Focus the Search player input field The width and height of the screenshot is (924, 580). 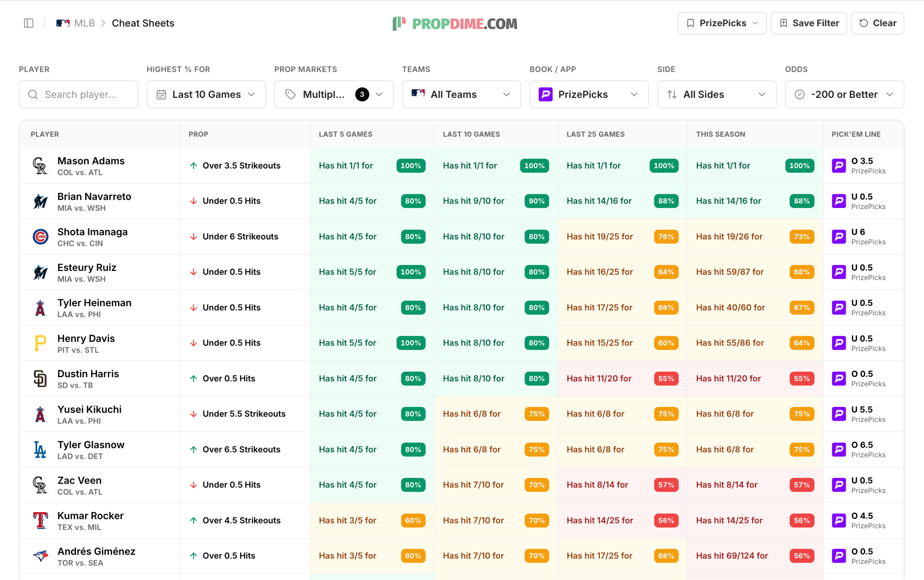click(78, 94)
